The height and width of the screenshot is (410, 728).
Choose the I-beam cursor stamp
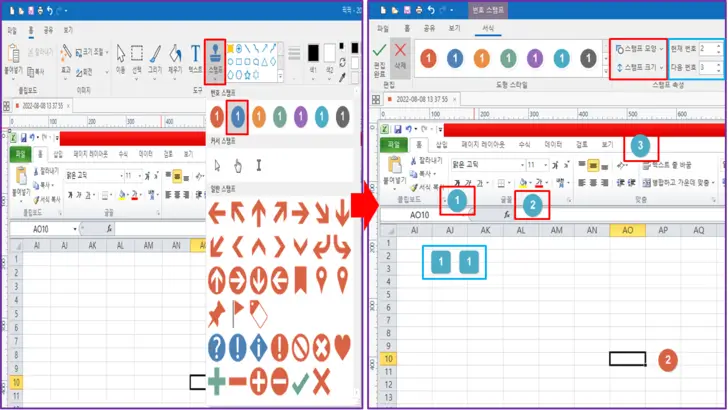pyautogui.click(x=259, y=165)
